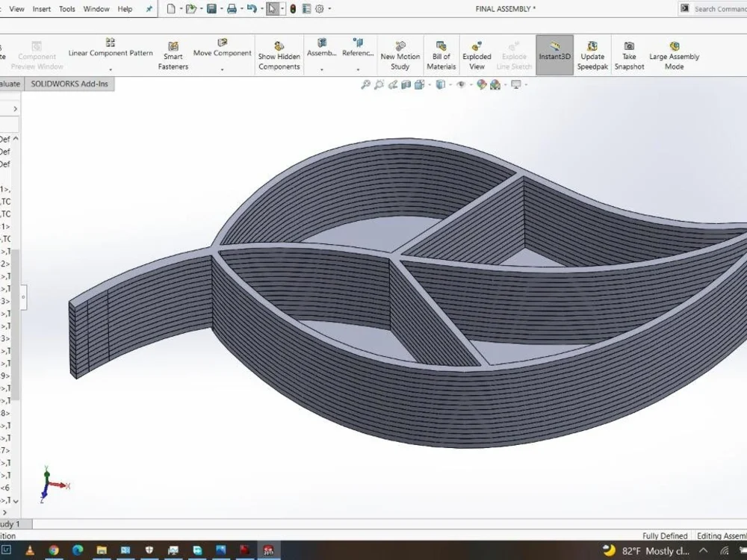Open the New document dropdown arrow
Screen dimensions: 747x560
pyautogui.click(x=181, y=8)
